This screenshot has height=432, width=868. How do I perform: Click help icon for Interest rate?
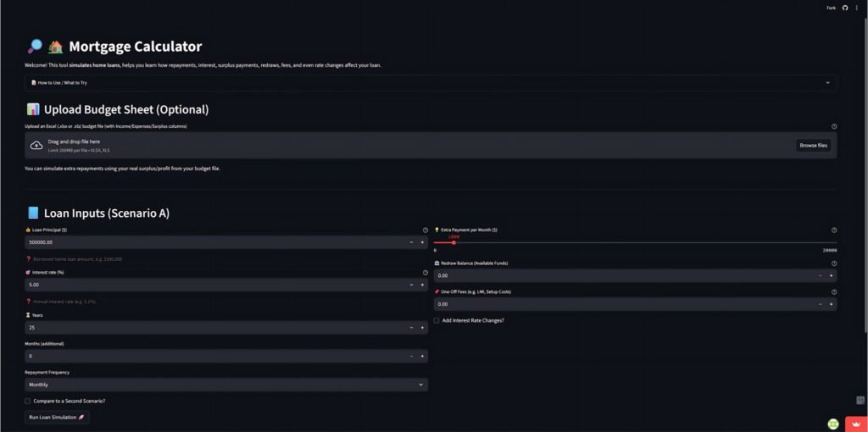pos(425,273)
